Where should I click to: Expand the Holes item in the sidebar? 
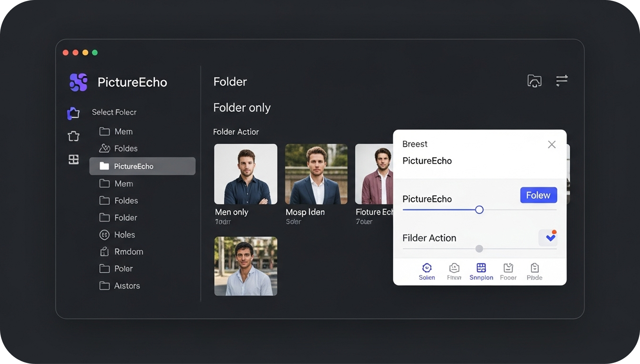[123, 235]
